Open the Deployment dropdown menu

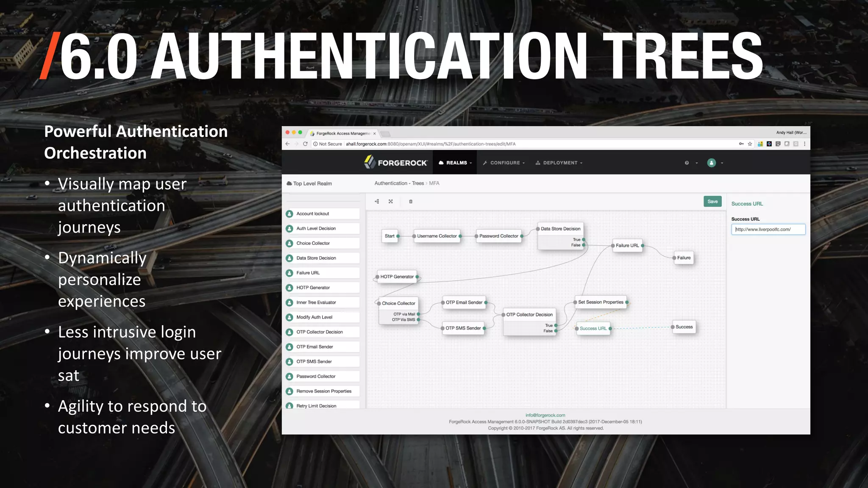coord(559,163)
